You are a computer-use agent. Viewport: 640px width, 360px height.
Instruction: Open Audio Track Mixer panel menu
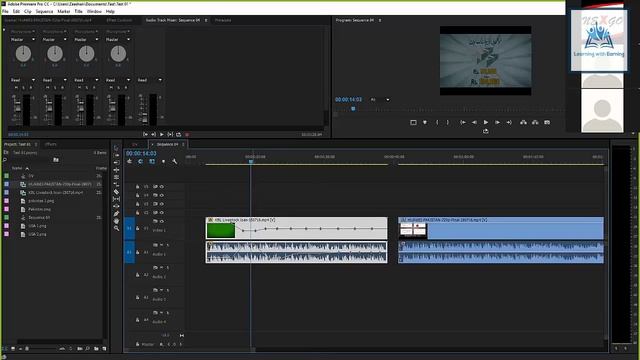tap(206, 20)
